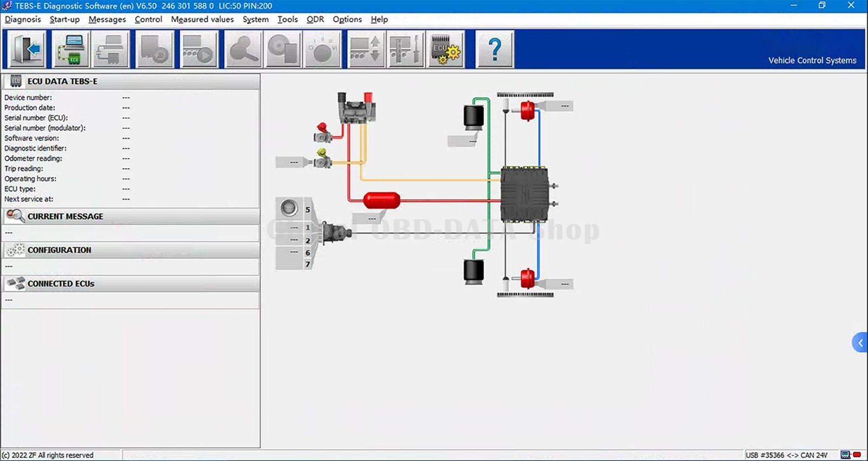Screen dimensions: 868x461
Task: Click the lower black air bellows
Action: coord(474,271)
